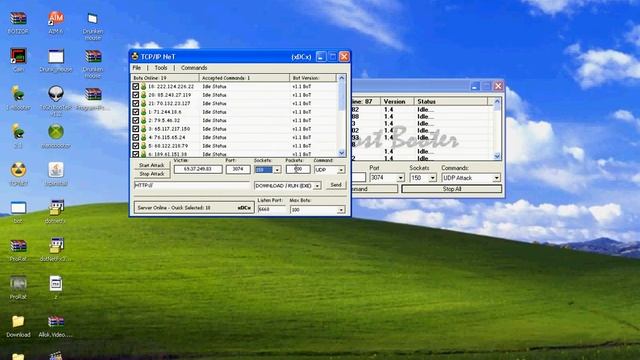Select the dotNetFx3 installer desktop icon
The height and width of the screenshot is (360, 640).
pyautogui.click(x=56, y=245)
